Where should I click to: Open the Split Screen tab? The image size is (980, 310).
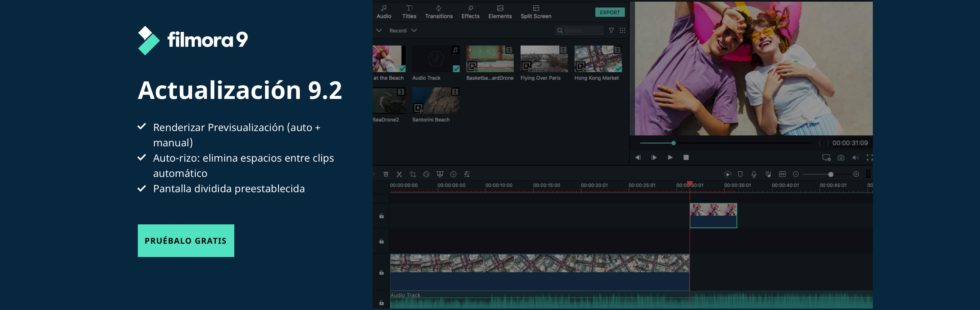pos(536,12)
